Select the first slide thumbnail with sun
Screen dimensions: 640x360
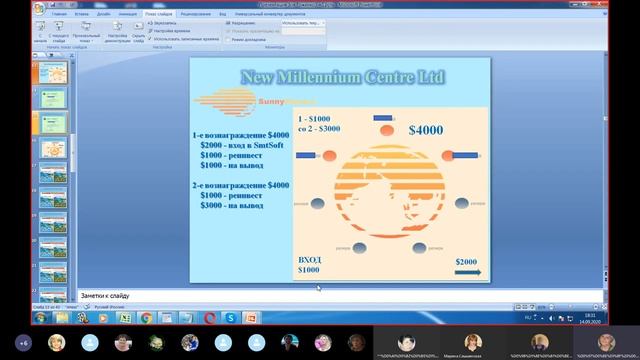[x=53, y=73]
